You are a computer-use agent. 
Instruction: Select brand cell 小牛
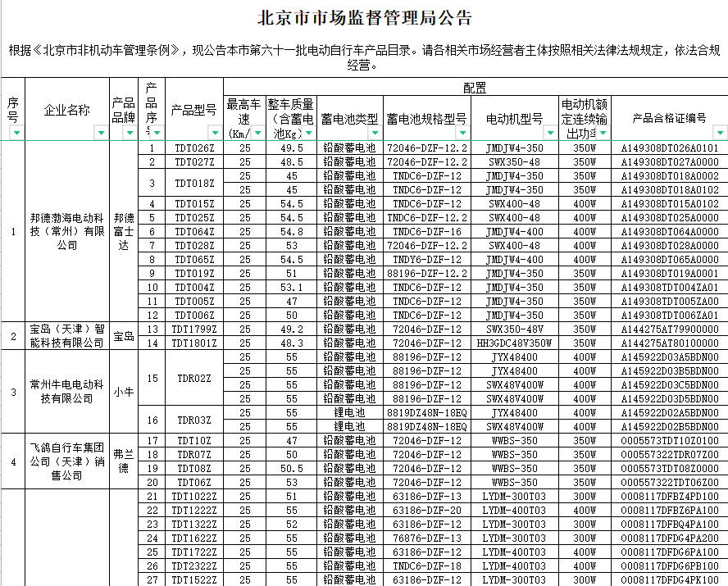124,392
